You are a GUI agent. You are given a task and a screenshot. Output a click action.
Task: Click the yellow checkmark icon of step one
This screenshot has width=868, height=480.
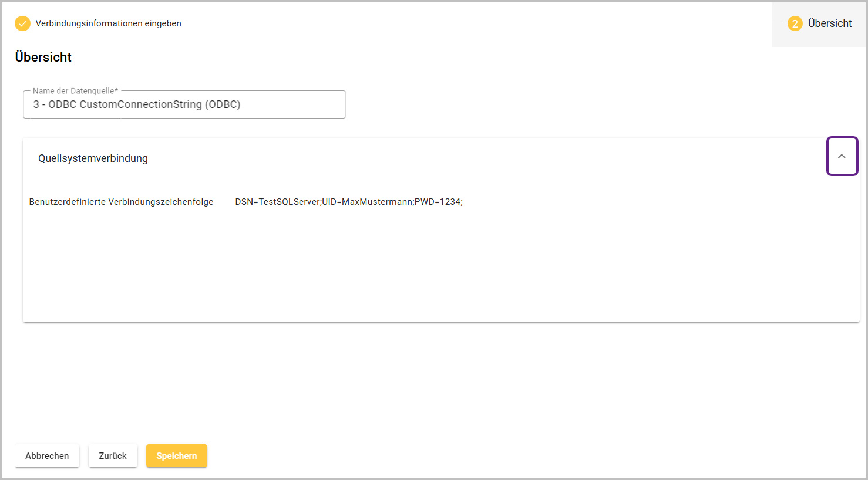coord(22,23)
